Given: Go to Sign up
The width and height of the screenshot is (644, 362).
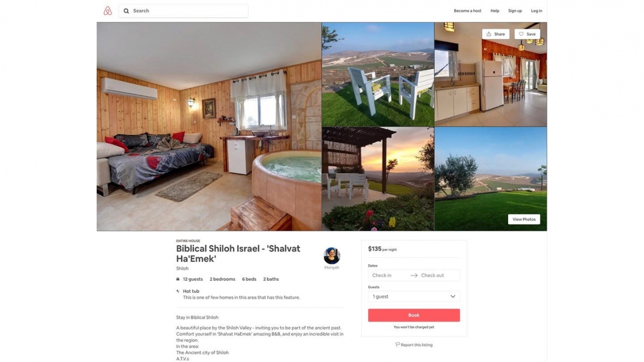Looking at the screenshot, I should coord(515,11).
